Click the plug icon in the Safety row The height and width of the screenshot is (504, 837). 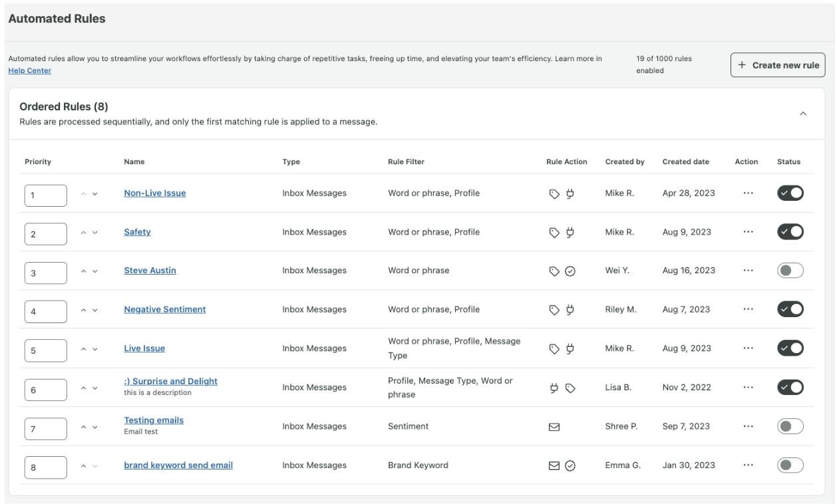[x=570, y=233]
